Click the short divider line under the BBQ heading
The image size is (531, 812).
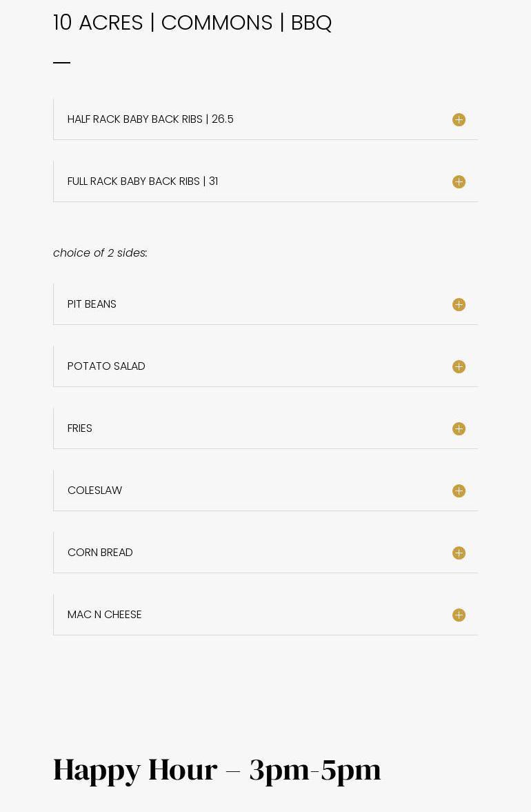pyautogui.click(x=61, y=63)
